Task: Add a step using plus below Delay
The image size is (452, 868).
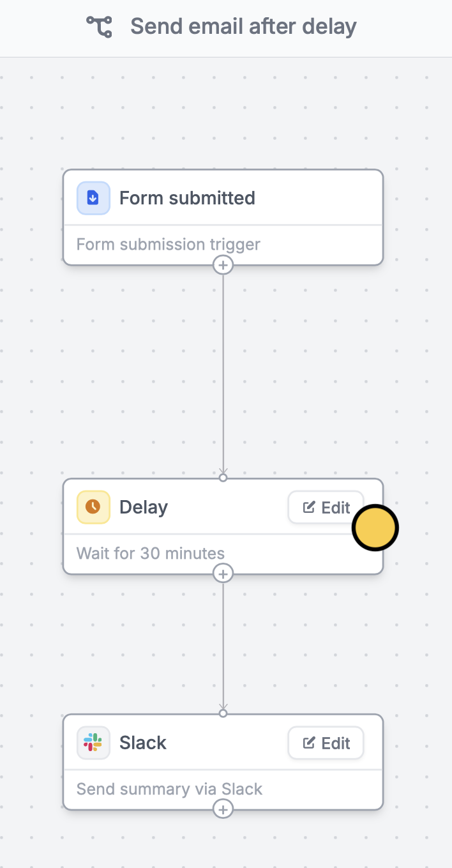Action: pos(223,574)
